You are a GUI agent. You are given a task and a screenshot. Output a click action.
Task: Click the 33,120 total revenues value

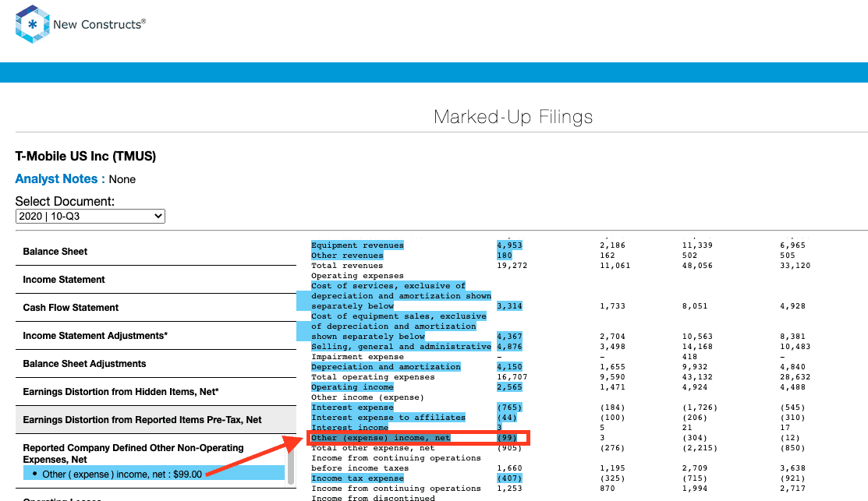795,266
